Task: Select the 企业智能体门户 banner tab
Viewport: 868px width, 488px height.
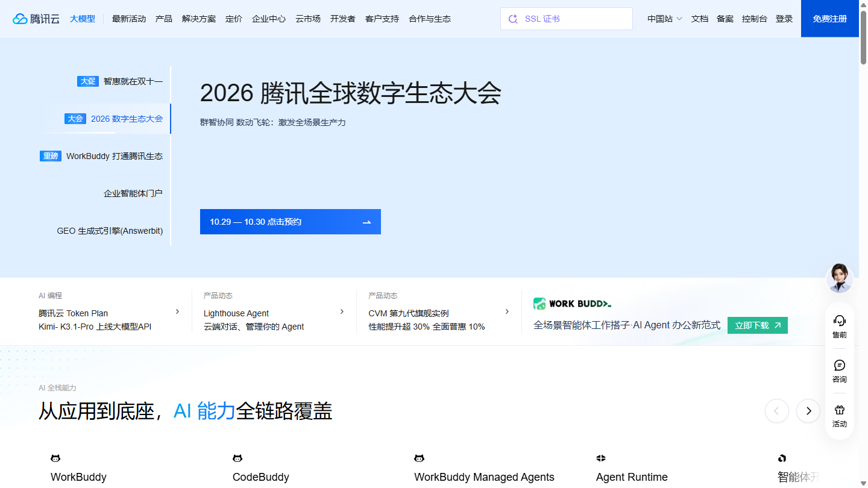Action: coord(133,193)
